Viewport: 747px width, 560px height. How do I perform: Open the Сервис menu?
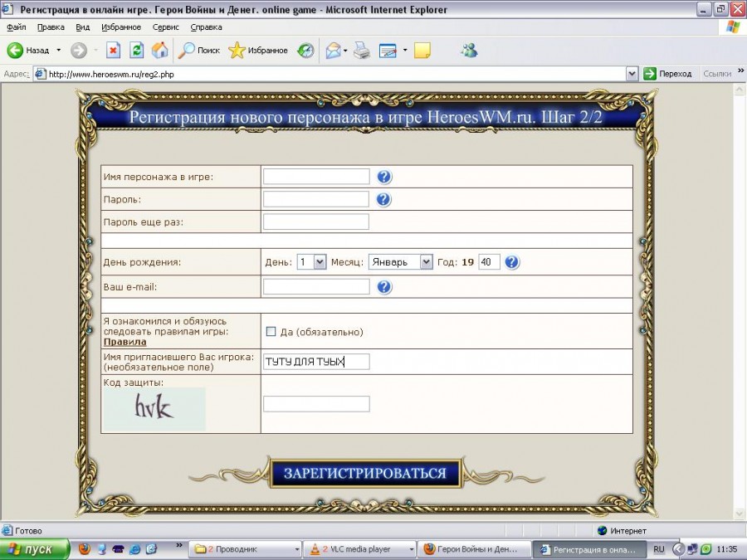click(x=165, y=27)
